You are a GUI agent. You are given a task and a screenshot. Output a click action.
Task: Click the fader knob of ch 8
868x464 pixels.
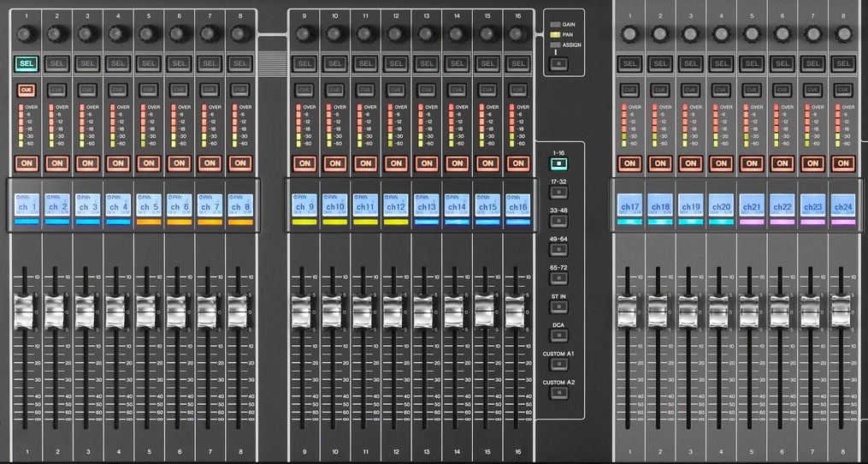pyautogui.click(x=238, y=312)
